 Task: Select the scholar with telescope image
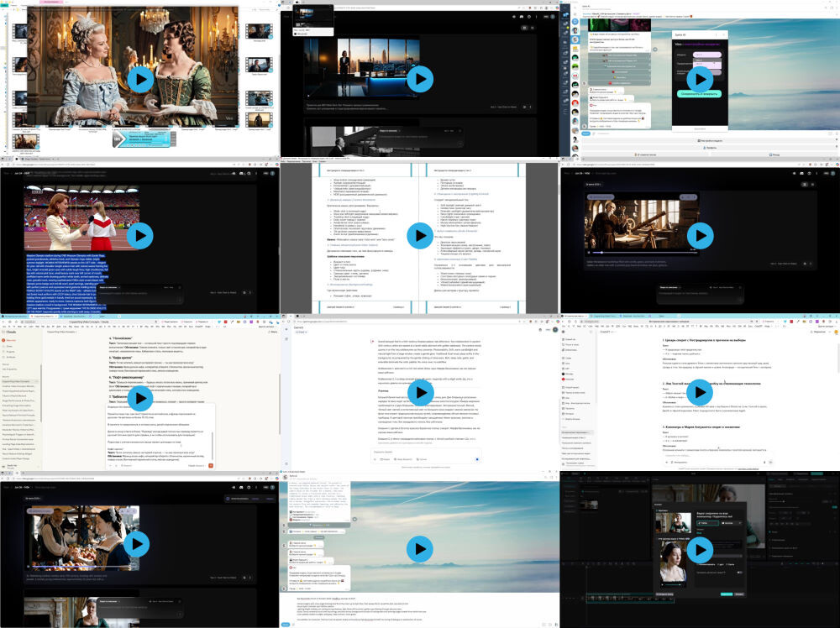(640, 224)
